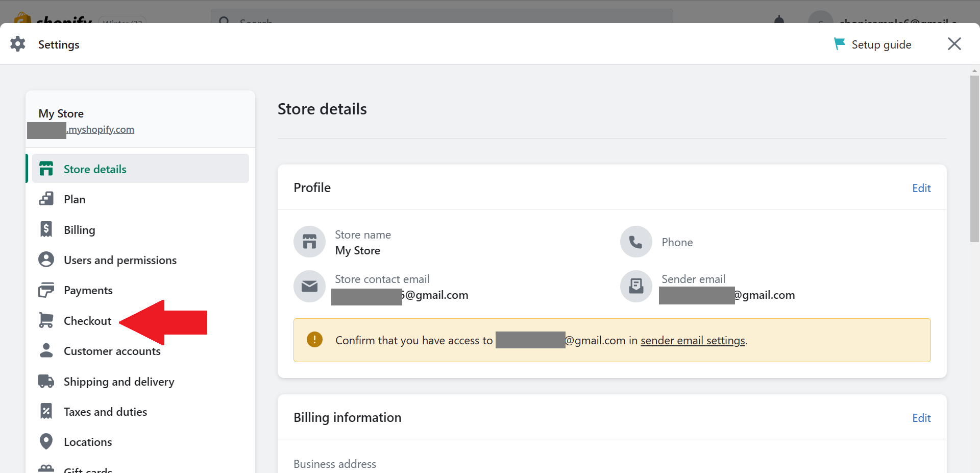980x473 pixels.
Task: Open the myshopify.com store link
Action: 101,129
